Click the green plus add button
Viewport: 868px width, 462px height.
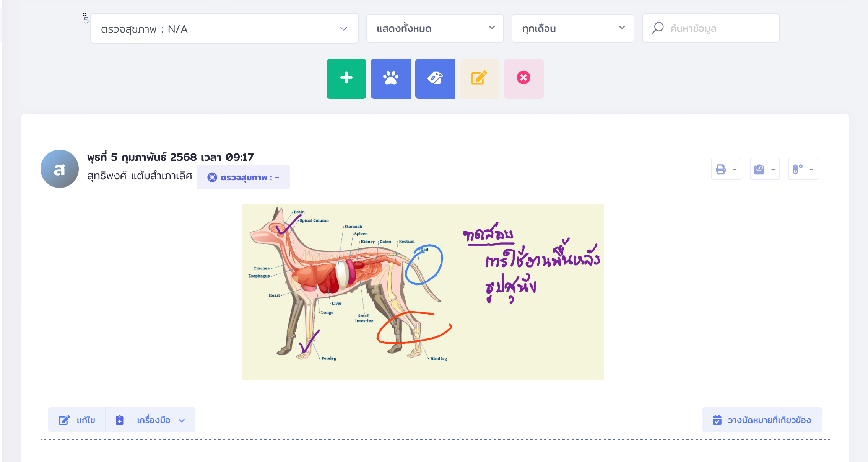[x=346, y=78]
